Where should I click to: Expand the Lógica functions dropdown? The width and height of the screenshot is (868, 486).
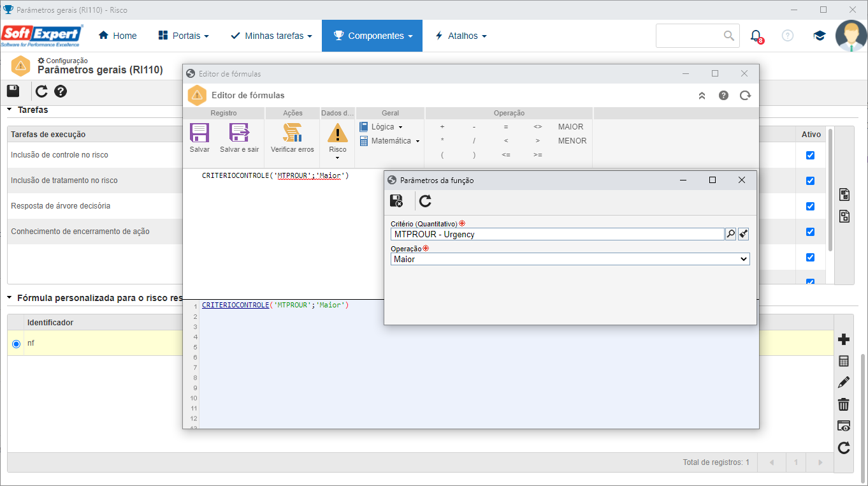coord(381,127)
